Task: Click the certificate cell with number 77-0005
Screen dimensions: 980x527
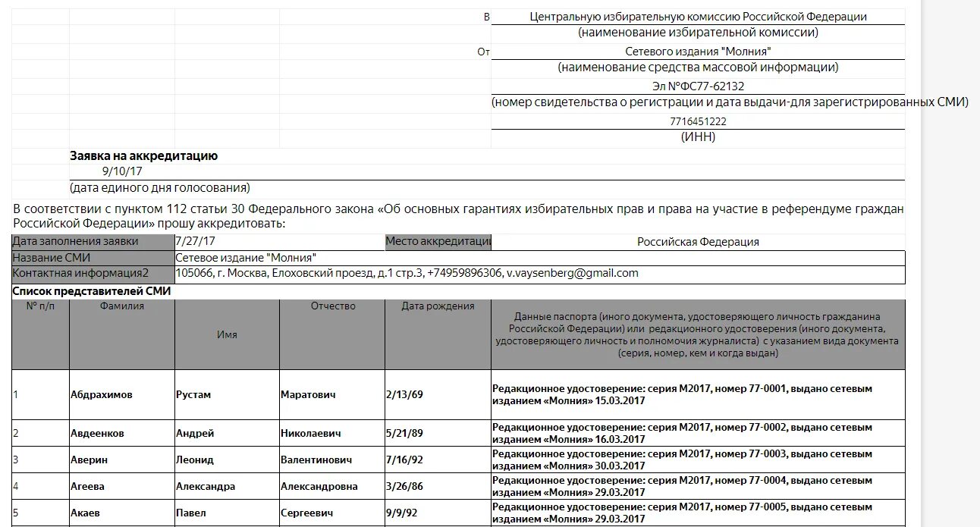Action: (x=698, y=513)
